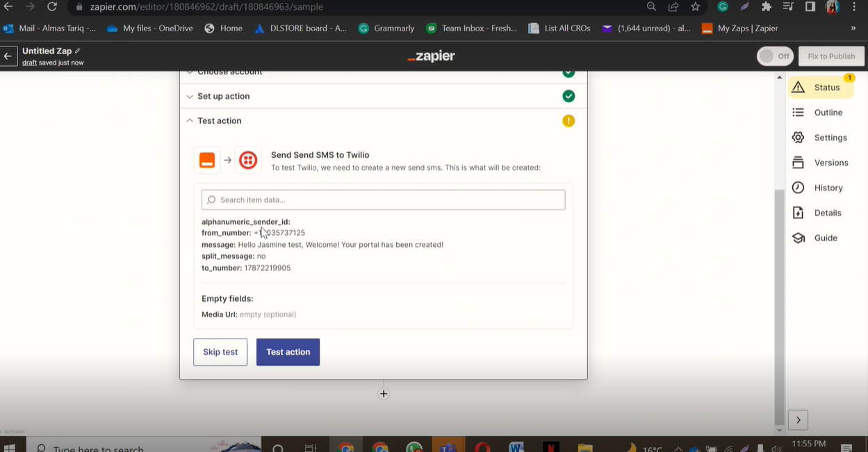Toggle the browser side panel icon
Screen dimensions: 868x452
(x=810, y=6)
